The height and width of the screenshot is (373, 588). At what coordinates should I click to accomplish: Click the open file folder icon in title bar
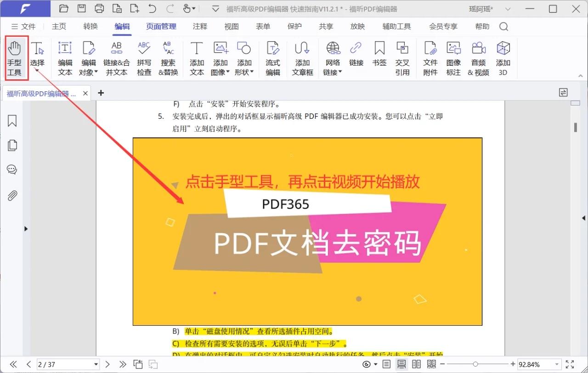(x=64, y=9)
